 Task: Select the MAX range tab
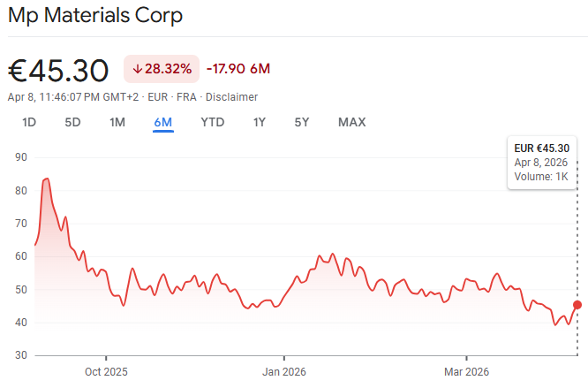point(351,122)
